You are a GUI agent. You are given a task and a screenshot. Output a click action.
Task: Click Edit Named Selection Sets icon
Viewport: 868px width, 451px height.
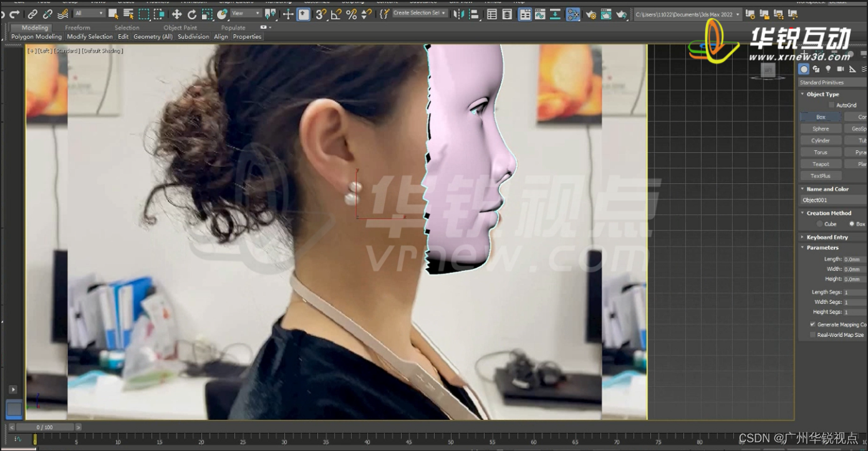(x=385, y=14)
